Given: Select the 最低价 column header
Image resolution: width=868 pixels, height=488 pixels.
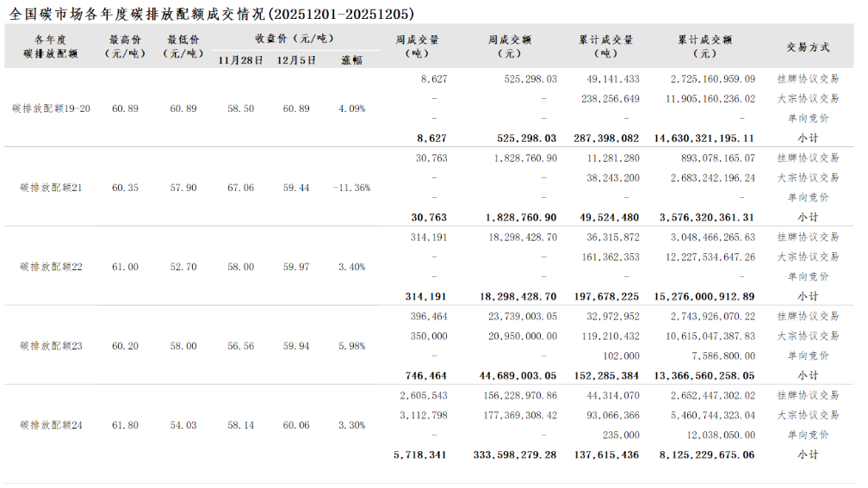Looking at the screenshot, I should 183,46.
